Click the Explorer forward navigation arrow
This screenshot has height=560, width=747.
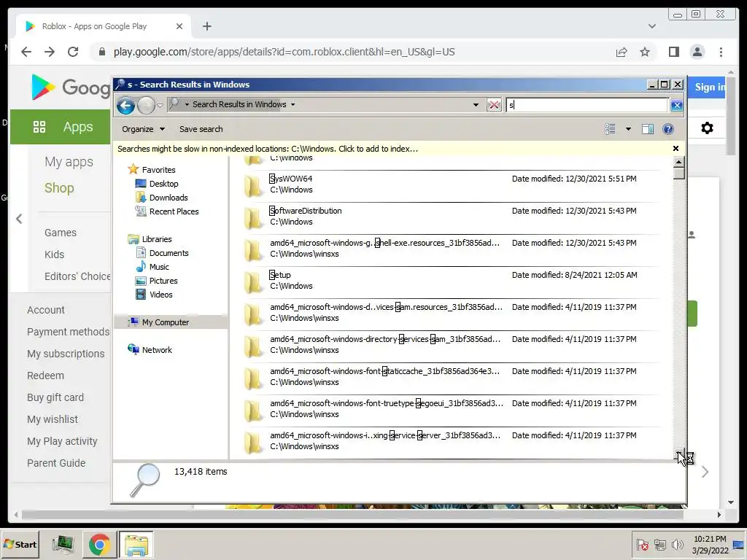(146, 105)
